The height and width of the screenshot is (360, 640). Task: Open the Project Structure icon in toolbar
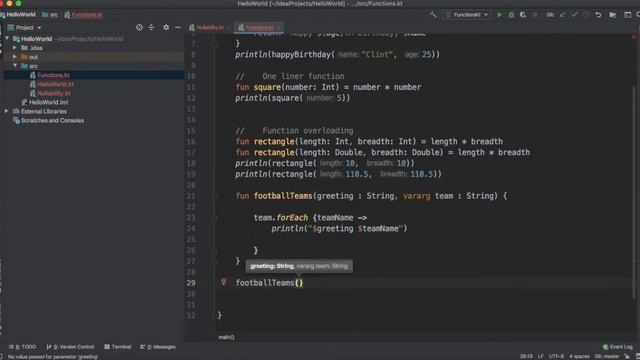point(613,15)
